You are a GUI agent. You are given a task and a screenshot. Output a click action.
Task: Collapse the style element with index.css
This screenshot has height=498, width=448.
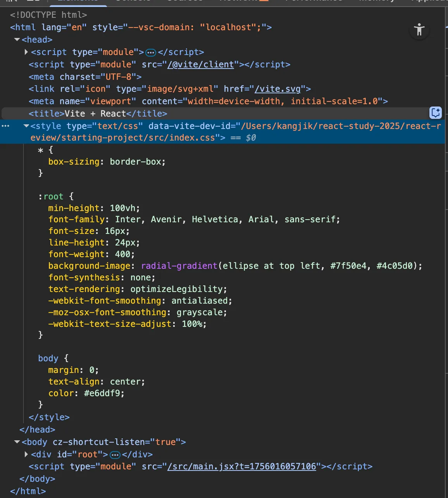[26, 126]
